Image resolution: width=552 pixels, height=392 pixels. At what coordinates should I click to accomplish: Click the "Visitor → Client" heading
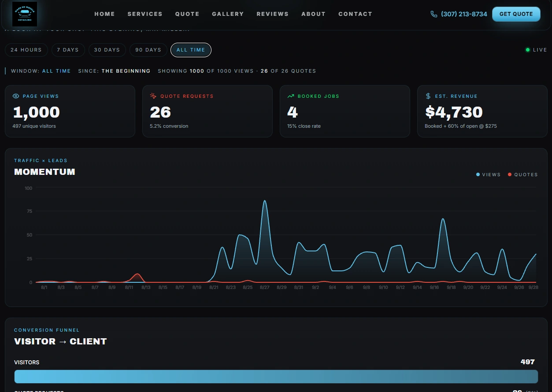[x=60, y=341]
